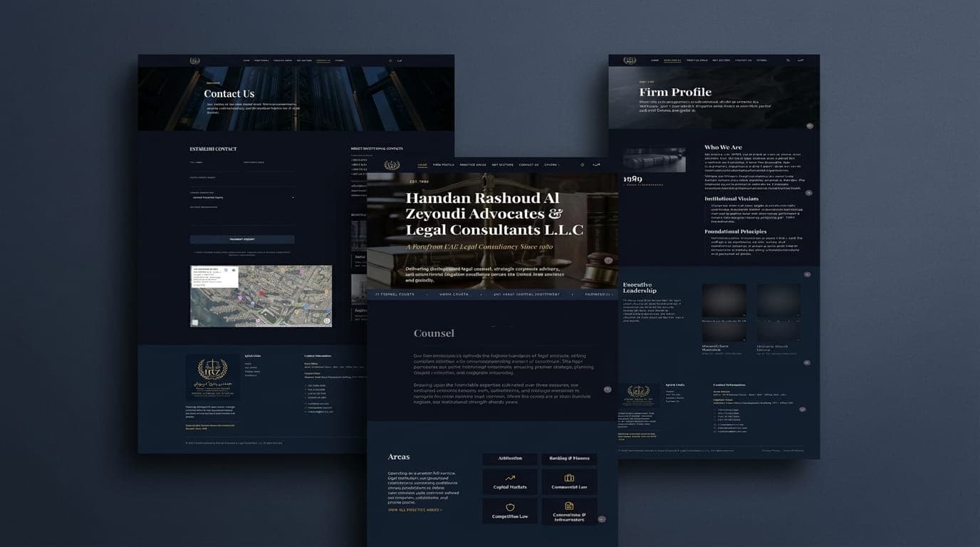Select the Banking & Finance practice area button

pyautogui.click(x=569, y=459)
